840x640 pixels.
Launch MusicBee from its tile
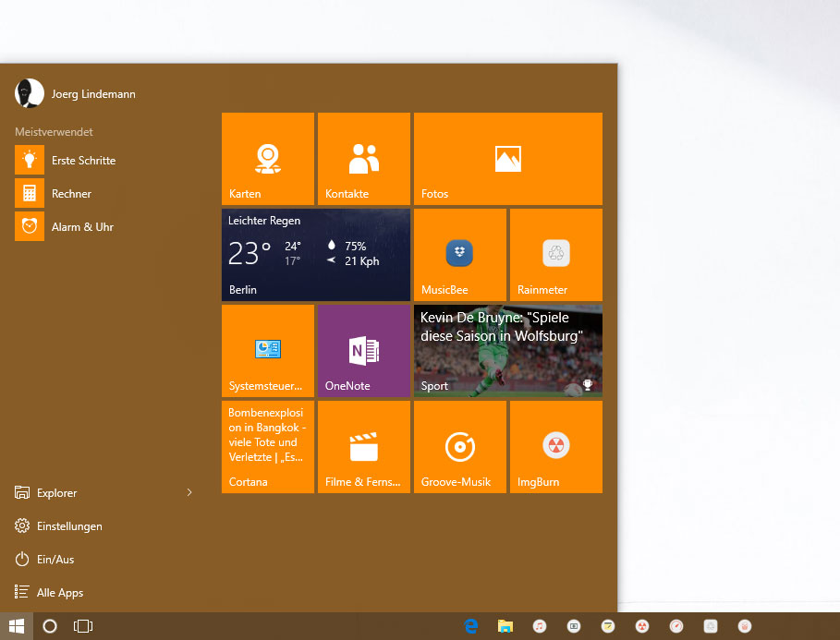(x=459, y=255)
